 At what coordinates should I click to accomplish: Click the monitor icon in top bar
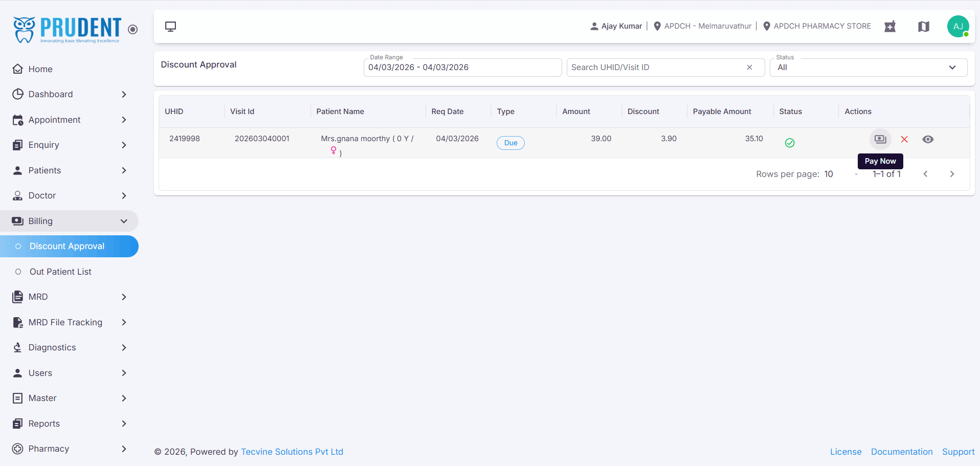coord(171,26)
